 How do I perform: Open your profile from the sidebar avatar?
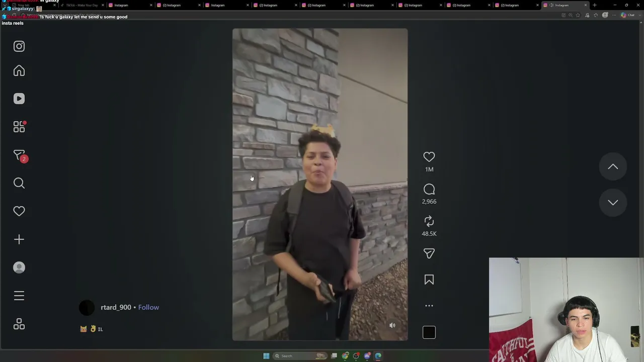click(x=19, y=267)
